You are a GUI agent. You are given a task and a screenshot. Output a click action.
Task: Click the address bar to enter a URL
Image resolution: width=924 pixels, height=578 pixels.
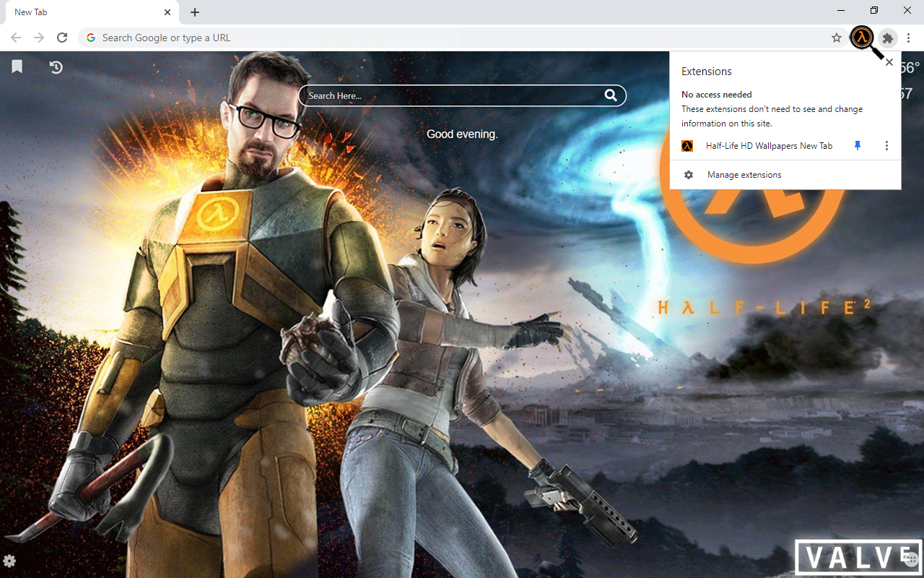click(462, 38)
